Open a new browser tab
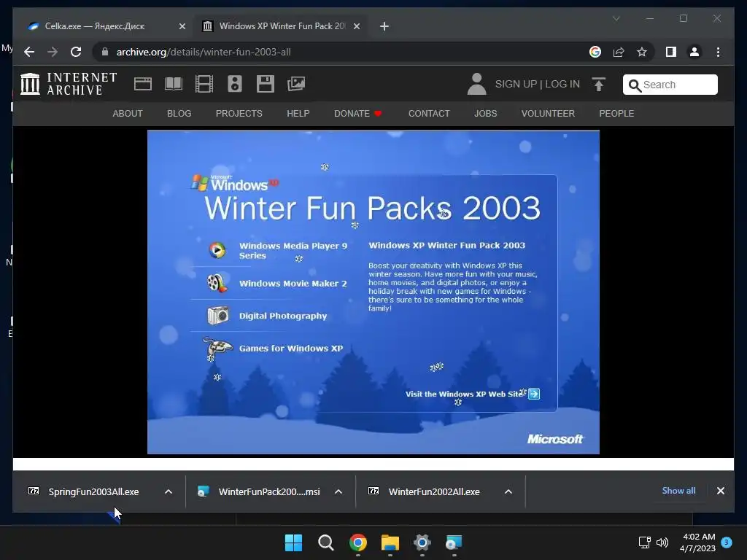This screenshot has height=560, width=747. (x=384, y=26)
